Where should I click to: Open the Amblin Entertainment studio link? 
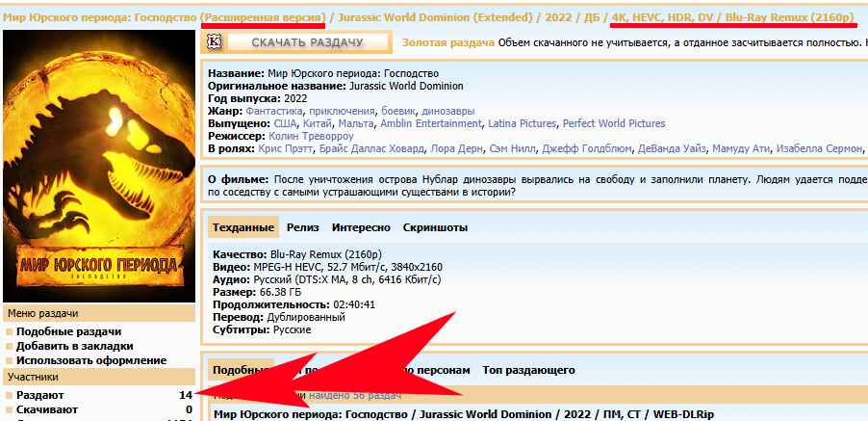coord(430,123)
